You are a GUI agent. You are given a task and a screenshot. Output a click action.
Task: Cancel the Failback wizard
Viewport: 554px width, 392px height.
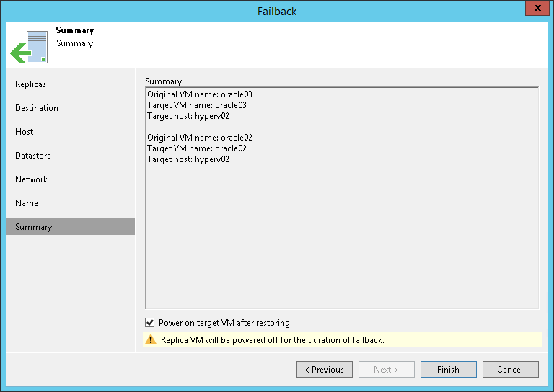[x=510, y=370]
